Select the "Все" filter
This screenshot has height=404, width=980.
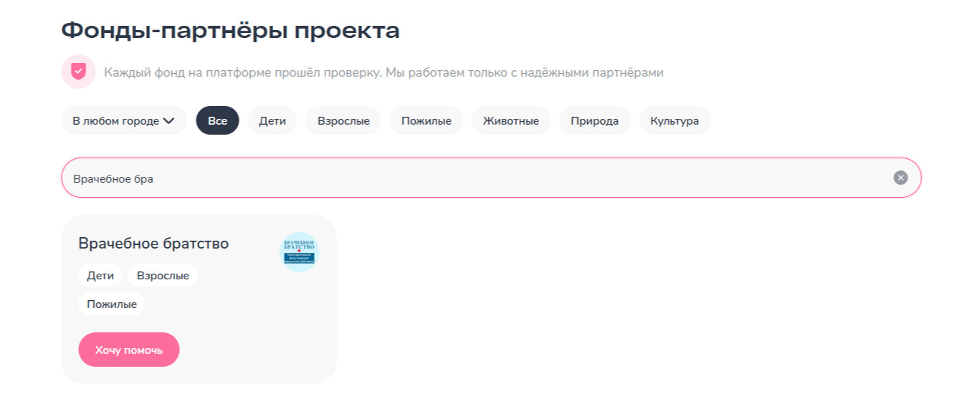point(217,120)
